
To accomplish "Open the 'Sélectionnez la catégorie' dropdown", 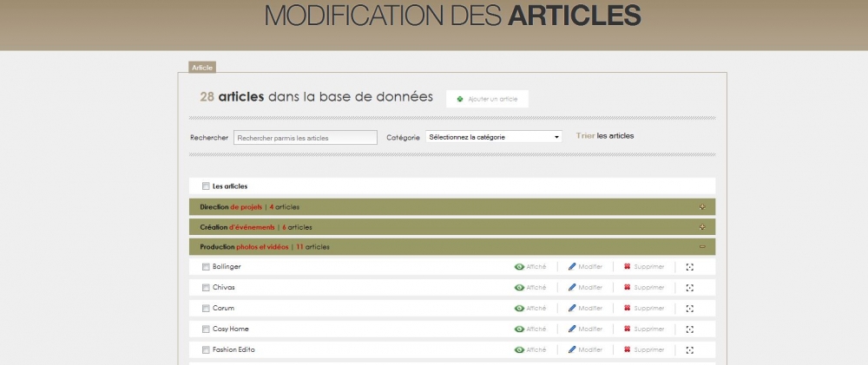I will coord(494,137).
